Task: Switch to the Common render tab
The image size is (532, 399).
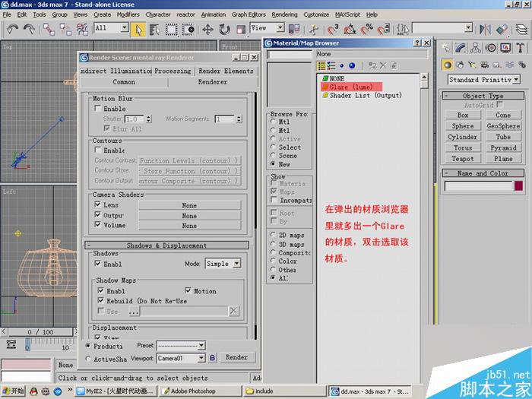Action: 124,82
